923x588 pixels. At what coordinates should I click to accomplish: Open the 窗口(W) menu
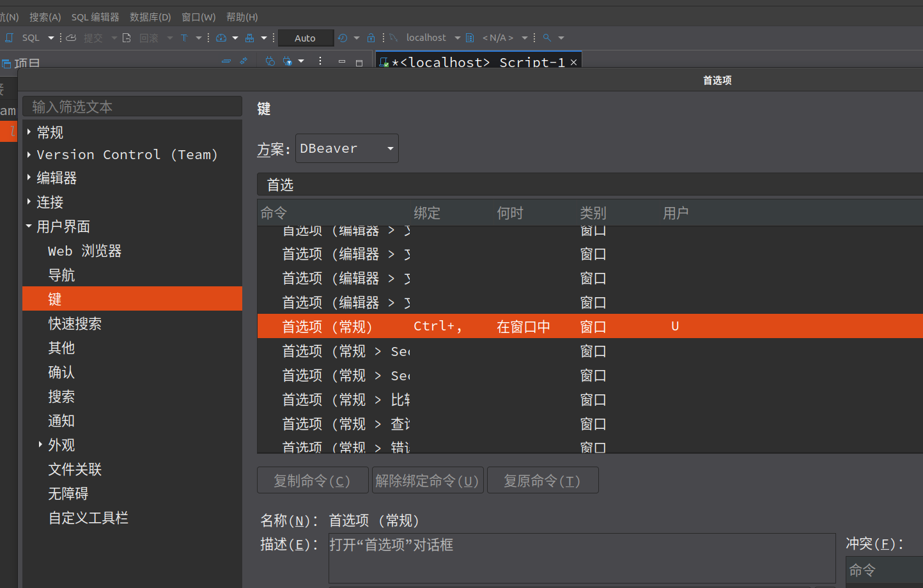coord(198,17)
